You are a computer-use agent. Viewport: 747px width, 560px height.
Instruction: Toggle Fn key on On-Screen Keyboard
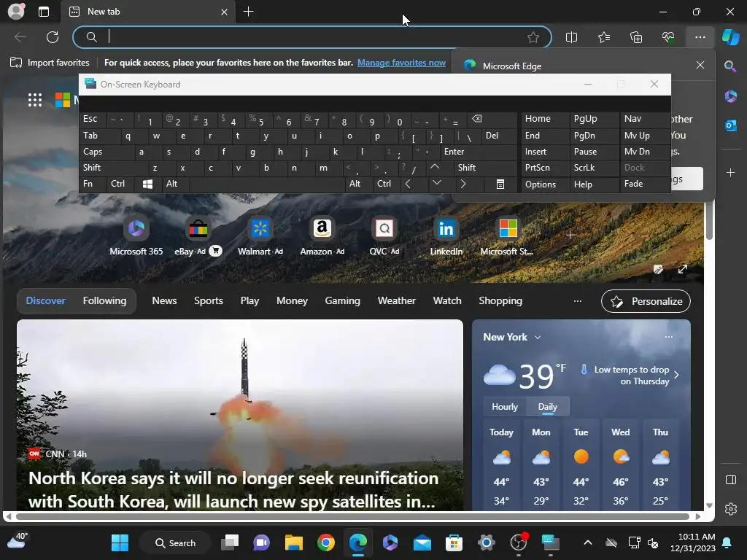pos(93,184)
